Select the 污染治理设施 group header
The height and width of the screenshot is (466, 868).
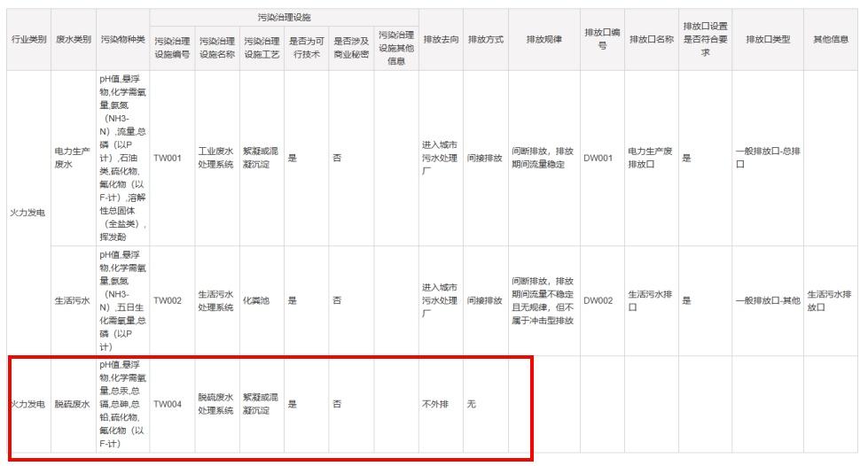coord(284,18)
